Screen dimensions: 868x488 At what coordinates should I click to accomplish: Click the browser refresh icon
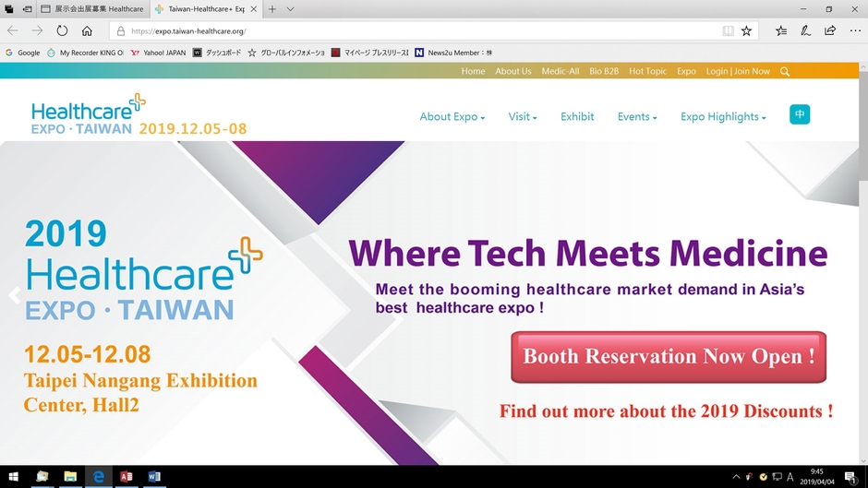[62, 30]
